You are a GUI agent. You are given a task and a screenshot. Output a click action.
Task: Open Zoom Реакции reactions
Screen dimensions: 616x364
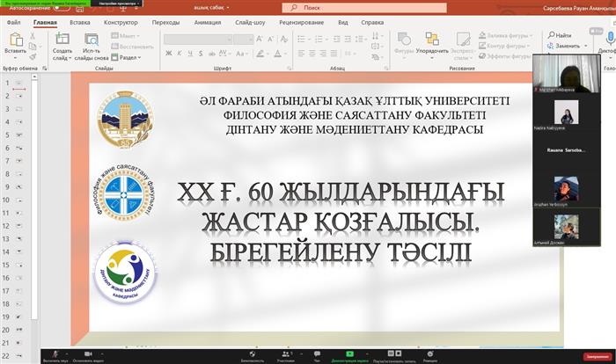point(429,353)
